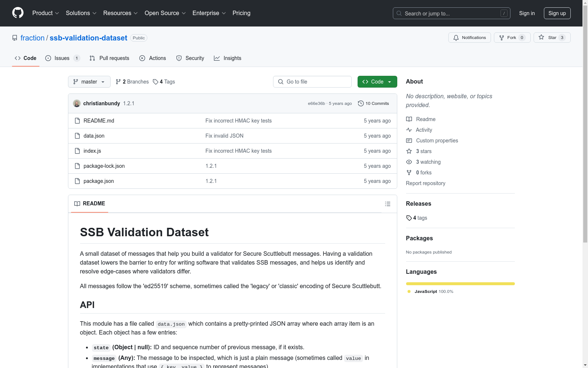Open the README outline list icon
The image size is (588, 368).
pyautogui.click(x=388, y=204)
